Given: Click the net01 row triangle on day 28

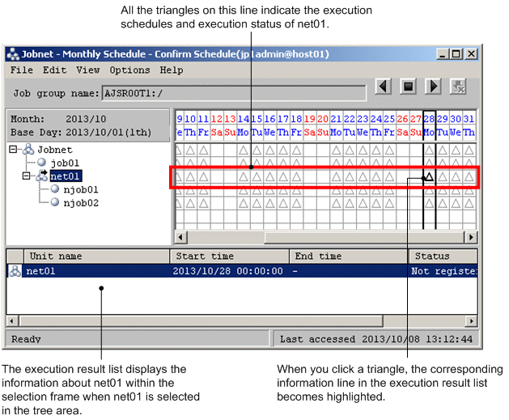Looking at the screenshot, I should tap(429, 176).
